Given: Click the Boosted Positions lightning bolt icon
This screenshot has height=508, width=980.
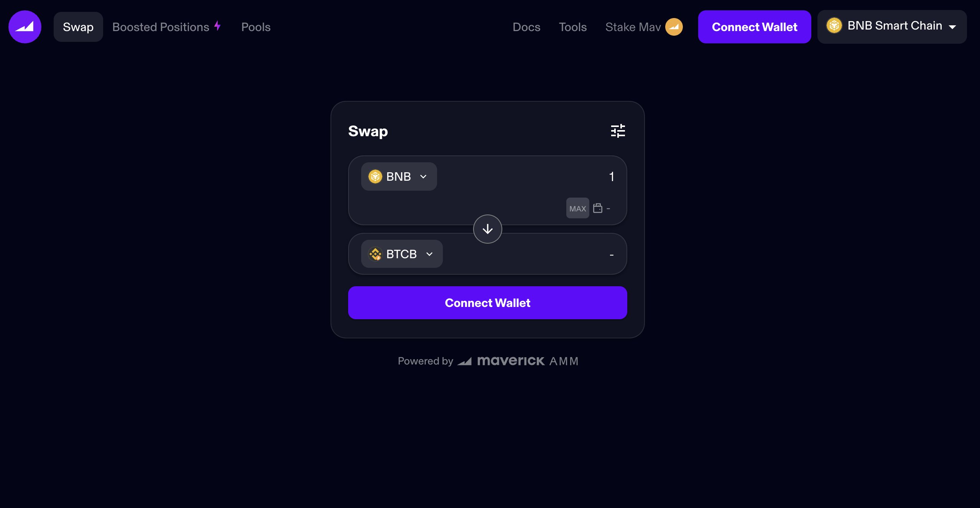Looking at the screenshot, I should 217,26.
